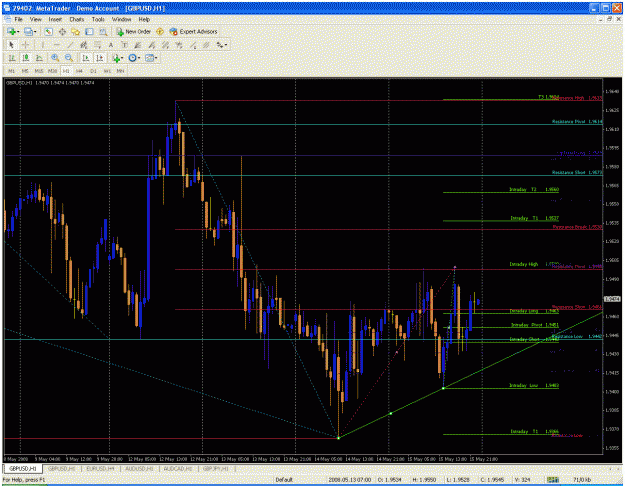Click the 'Resistance Pivot 1.9614' label
The width and height of the screenshot is (625, 486).
click(577, 122)
